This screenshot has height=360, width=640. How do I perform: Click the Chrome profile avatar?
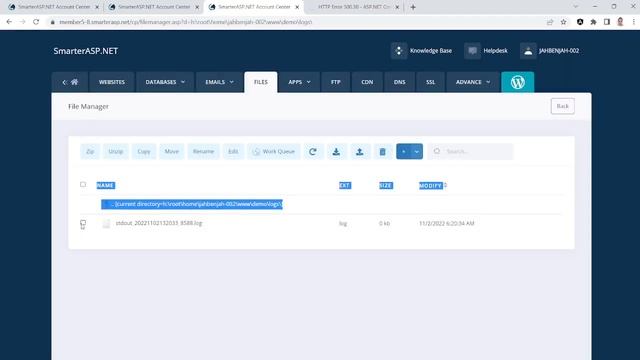pos(620,22)
